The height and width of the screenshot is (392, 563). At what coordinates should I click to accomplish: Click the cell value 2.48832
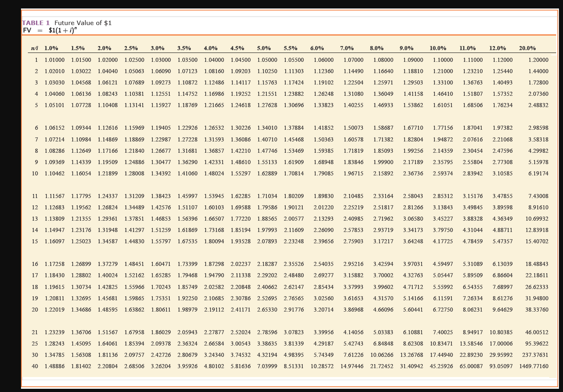click(x=538, y=105)
